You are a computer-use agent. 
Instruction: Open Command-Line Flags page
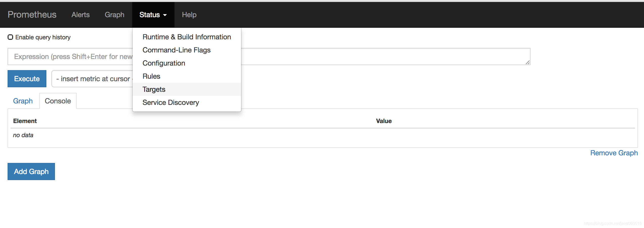coord(187,50)
